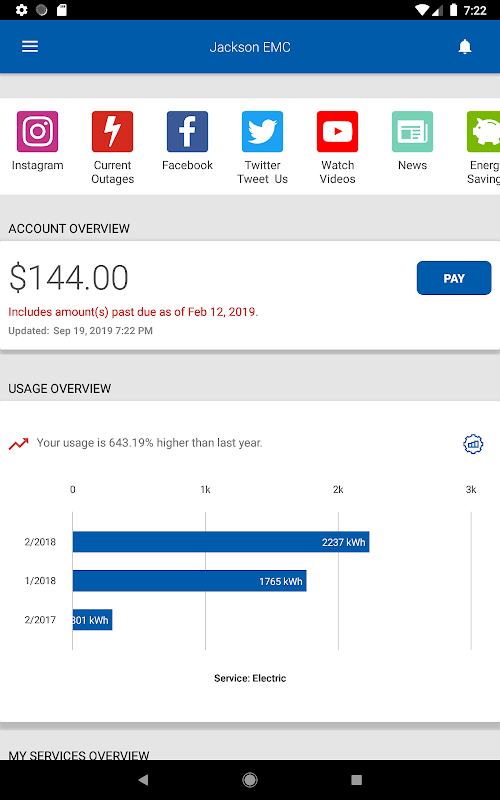This screenshot has height=800, width=500.
Task: Select the 2/2018 usage bar
Action: tap(221, 542)
